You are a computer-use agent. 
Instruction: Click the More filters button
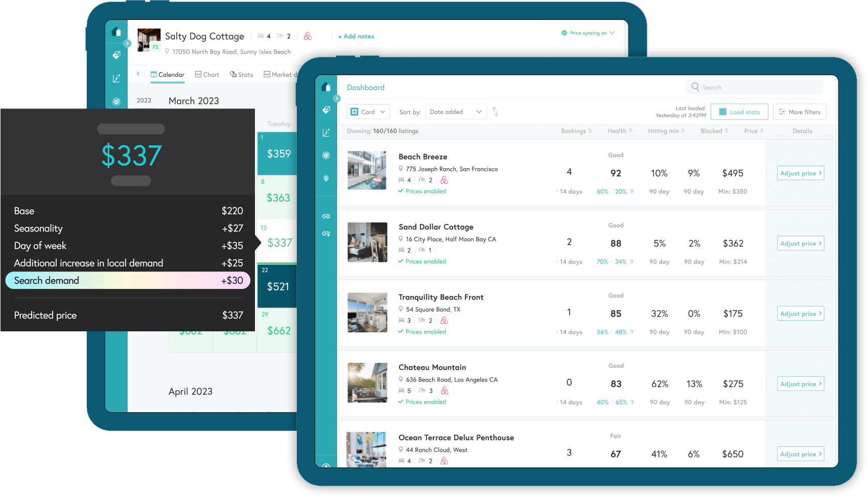coord(800,111)
